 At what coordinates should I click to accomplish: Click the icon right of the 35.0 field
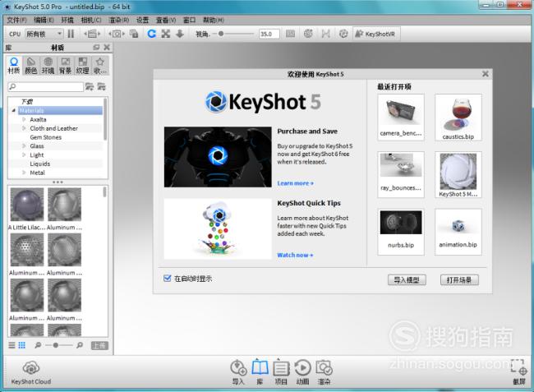(290, 34)
